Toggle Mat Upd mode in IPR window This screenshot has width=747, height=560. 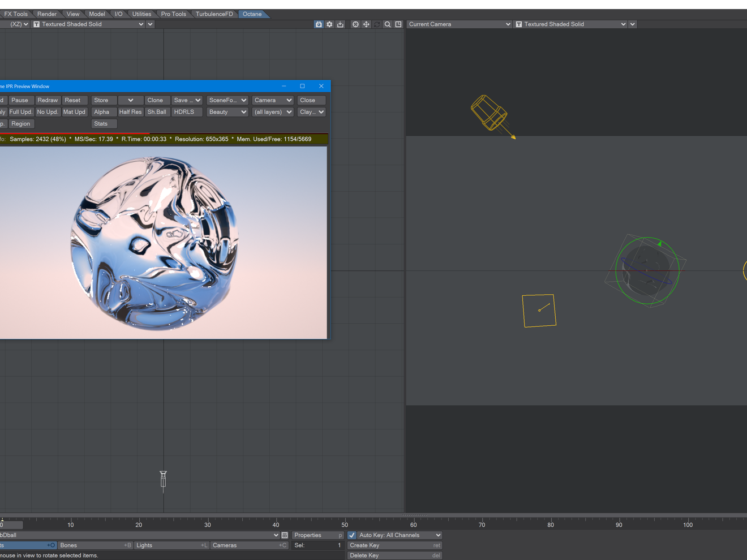point(74,112)
